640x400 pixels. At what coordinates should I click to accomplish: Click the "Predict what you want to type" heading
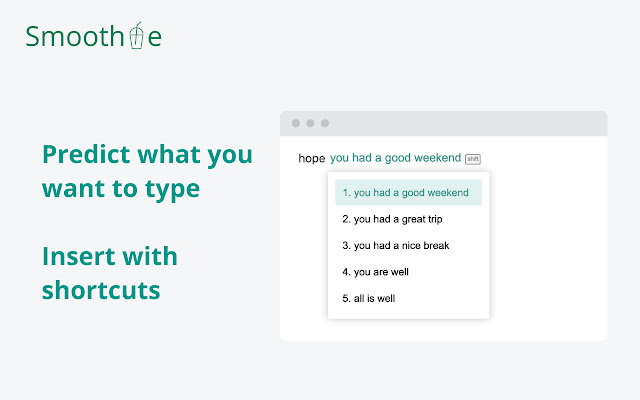147,171
